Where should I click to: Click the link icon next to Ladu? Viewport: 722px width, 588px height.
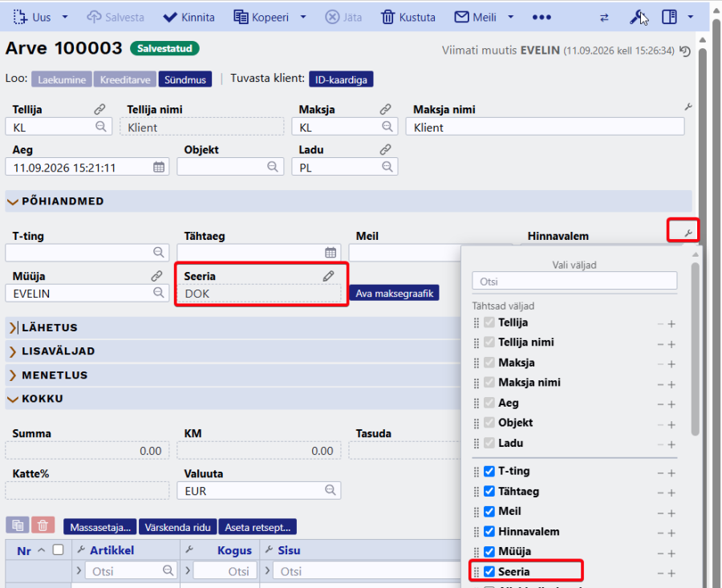(x=385, y=149)
